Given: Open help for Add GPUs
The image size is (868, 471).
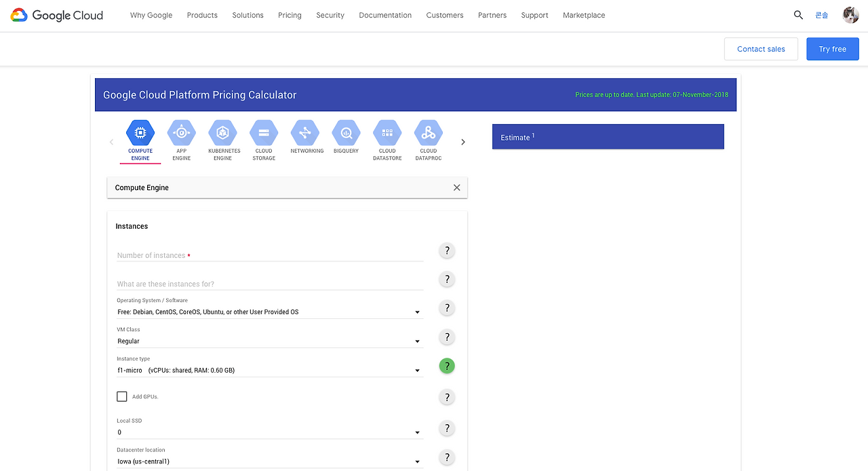Looking at the screenshot, I should point(447,397).
